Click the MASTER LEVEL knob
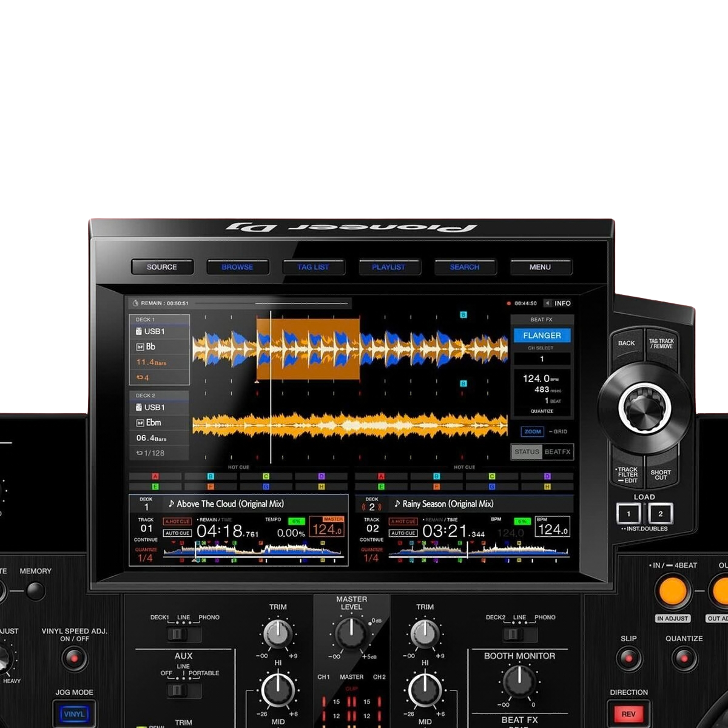This screenshot has width=728, height=728. 351,634
